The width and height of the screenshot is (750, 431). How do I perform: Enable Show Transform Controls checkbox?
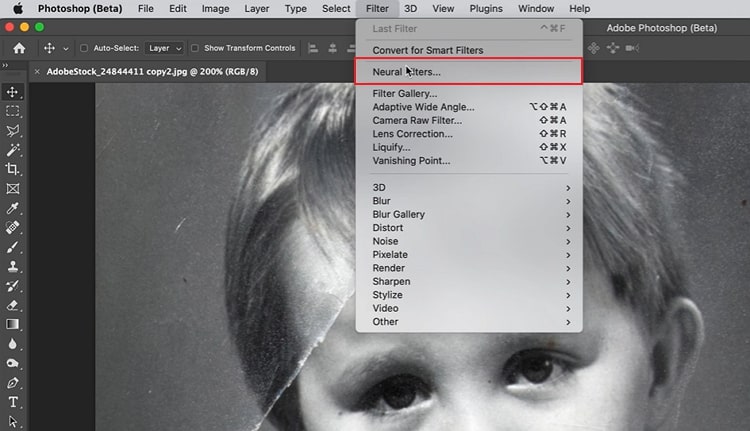coord(195,48)
